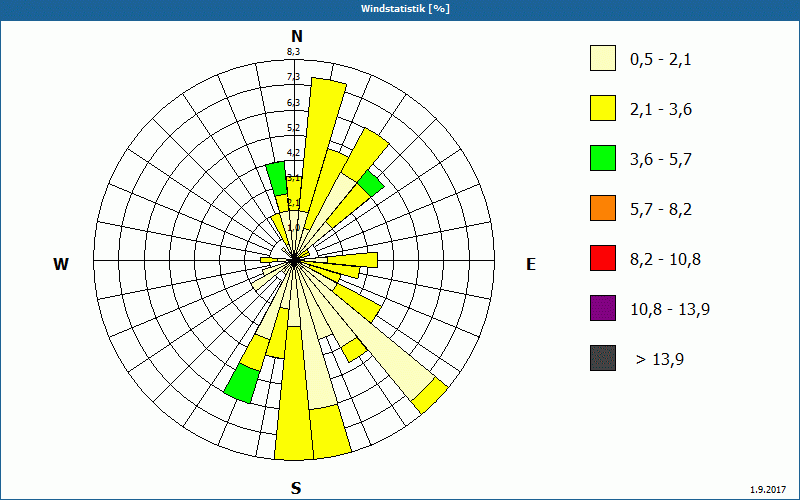Click the pale yellow 0,5 - 2,1 legend swatch
This screenshot has width=800, height=500.
603,58
